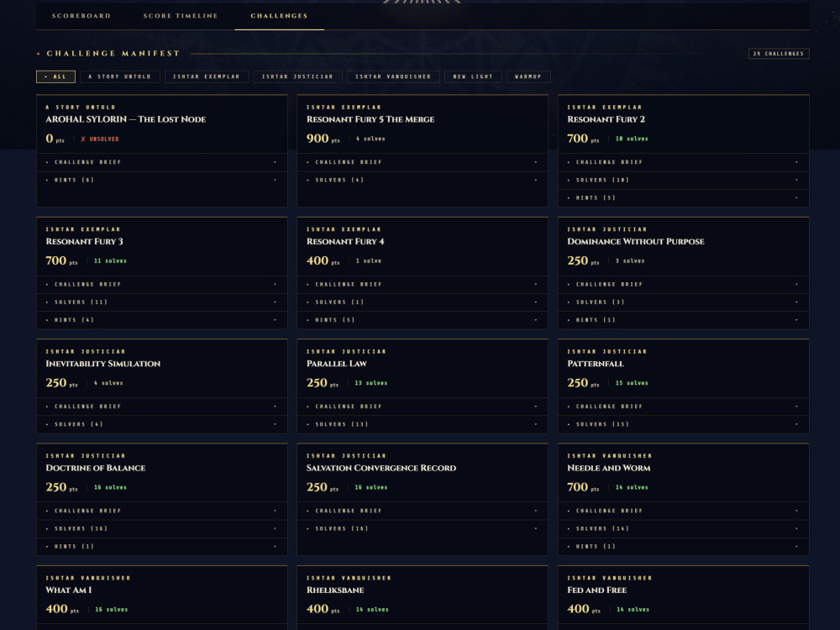Expand Challenge Brief for Dominance Without Purpose
Viewport: 840px width, 630px height.
point(683,285)
